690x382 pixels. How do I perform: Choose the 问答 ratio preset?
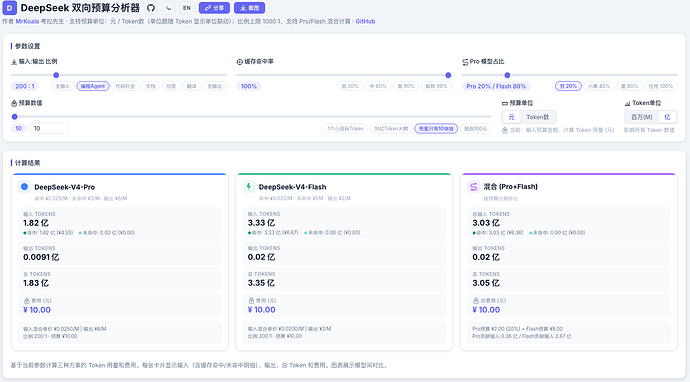(171, 86)
